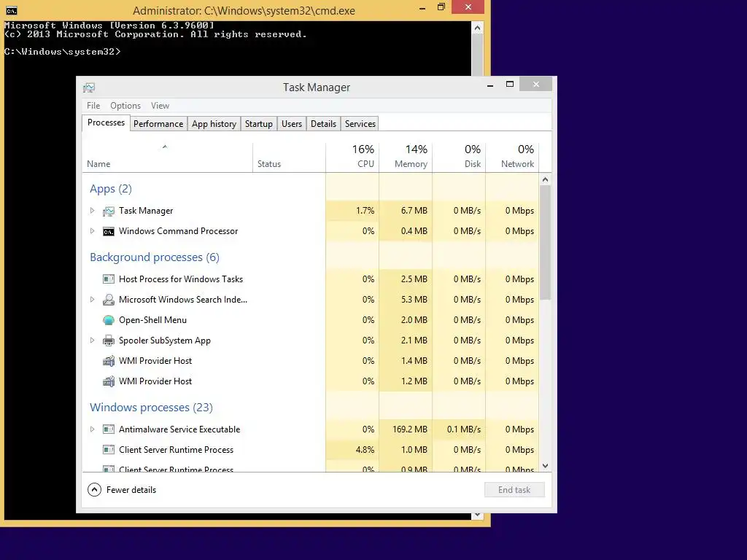Click Fewer details link
The width and height of the screenshot is (747, 560).
[x=131, y=489]
